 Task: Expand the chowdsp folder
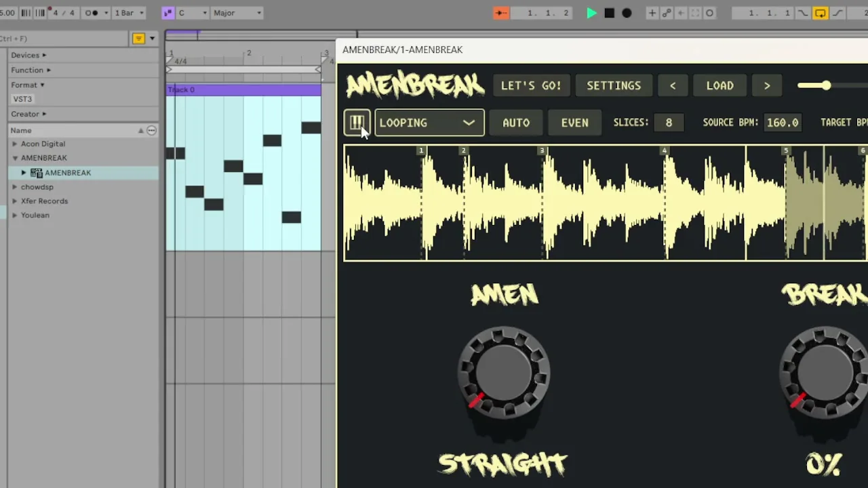pos(15,186)
